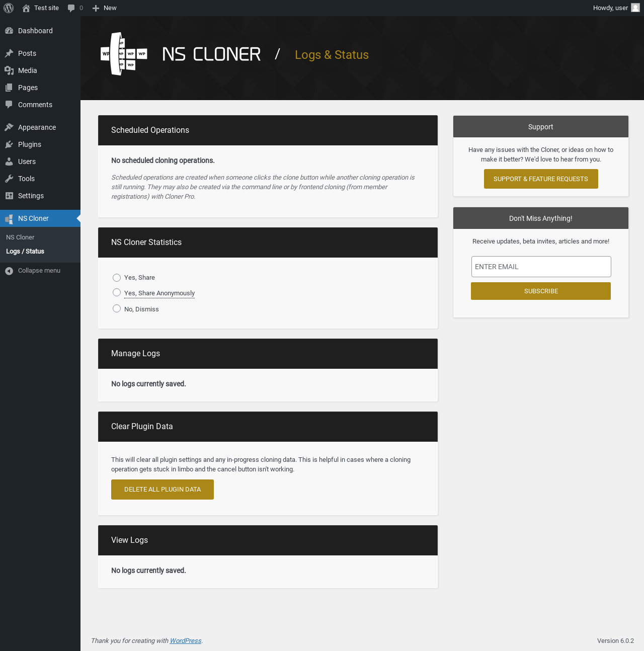Click the Pages icon in sidebar
Screen dimensions: 644x651
[x=9, y=88]
